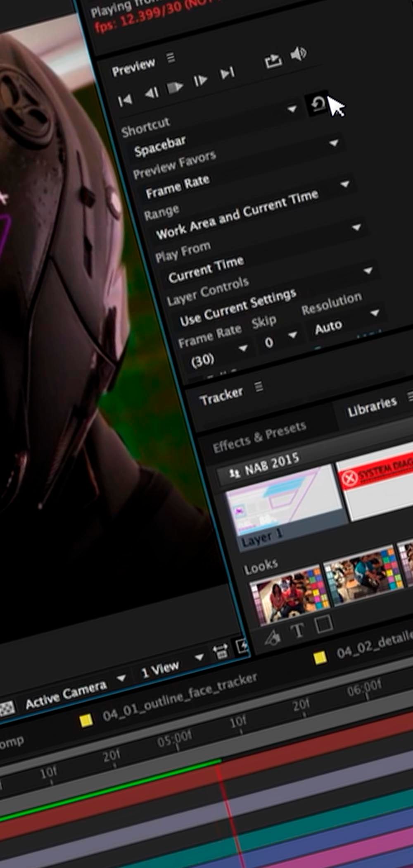Open the Tracker panel menu icon

pos(259,387)
